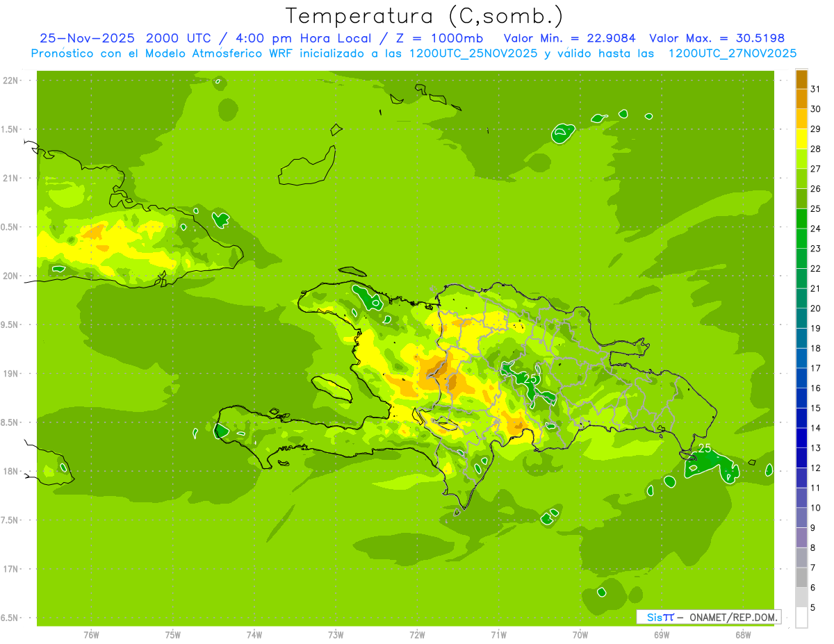Image resolution: width=834 pixels, height=644 pixels.
Task: Click the '70W' longitude axis label
Action: pyautogui.click(x=580, y=636)
